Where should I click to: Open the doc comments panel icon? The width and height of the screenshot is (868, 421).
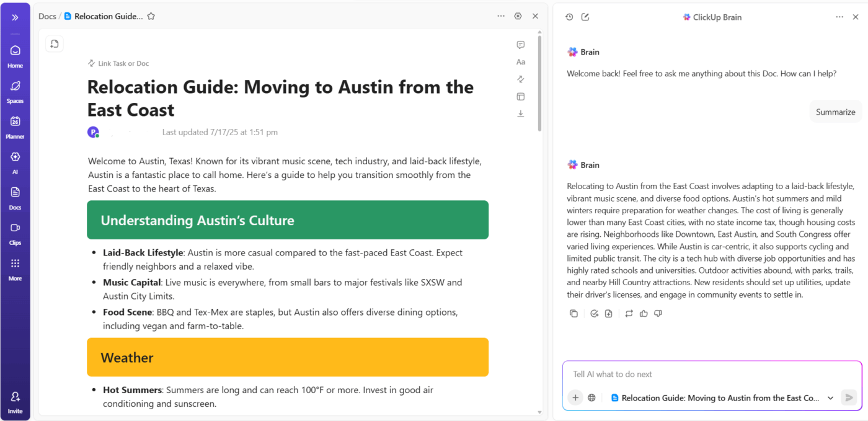520,45
